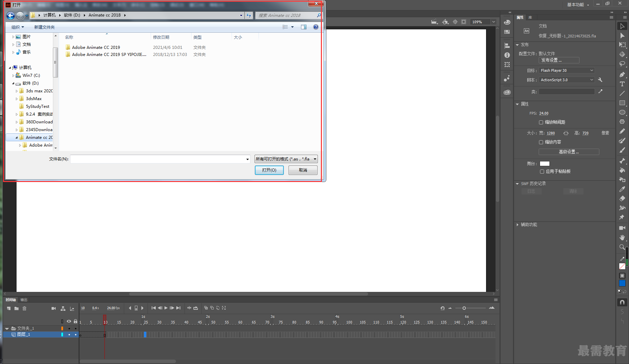Select the Pencil tool
This screenshot has width=629, height=364.
click(x=622, y=131)
